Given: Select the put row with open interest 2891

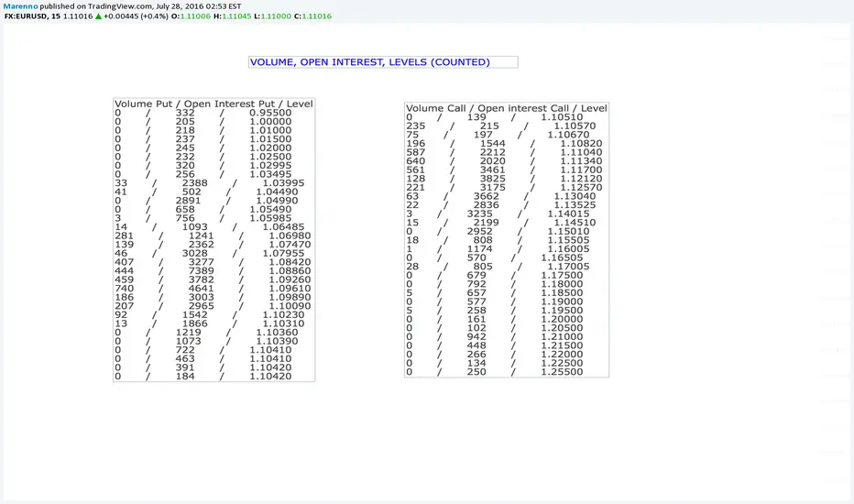Looking at the screenshot, I should (206, 201).
